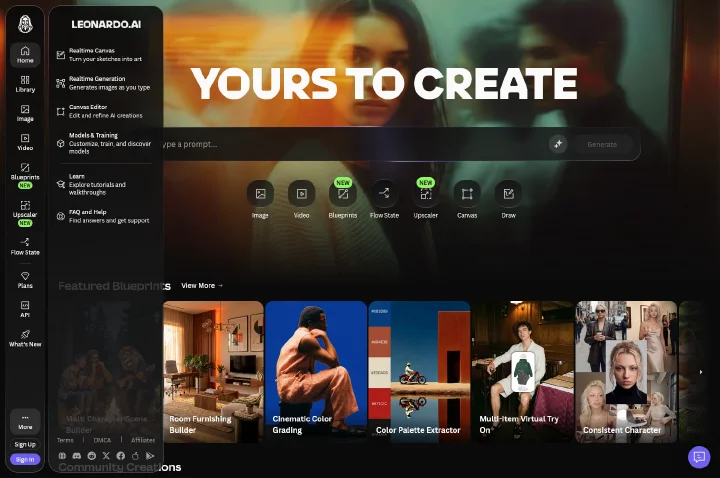The height and width of the screenshot is (478, 720).
Task: Click the Sign Up button
Action: coord(25,444)
